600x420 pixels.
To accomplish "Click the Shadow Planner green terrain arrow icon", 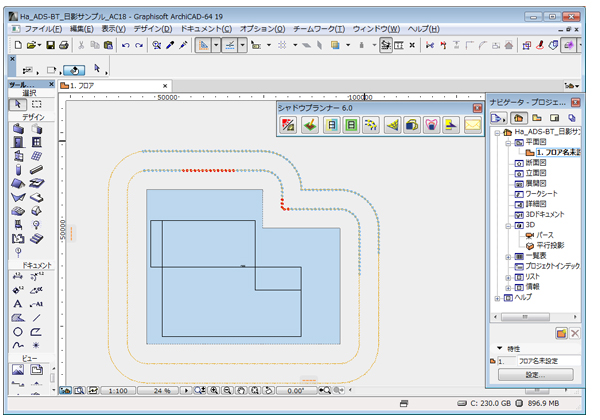I will (310, 125).
